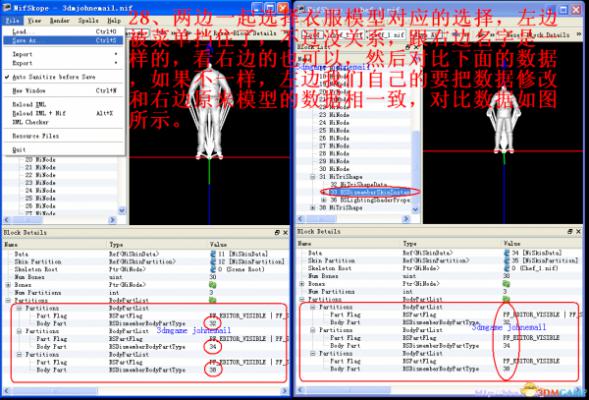Open the Spells menu
Screen dimensions: 589x400
[x=88, y=20]
